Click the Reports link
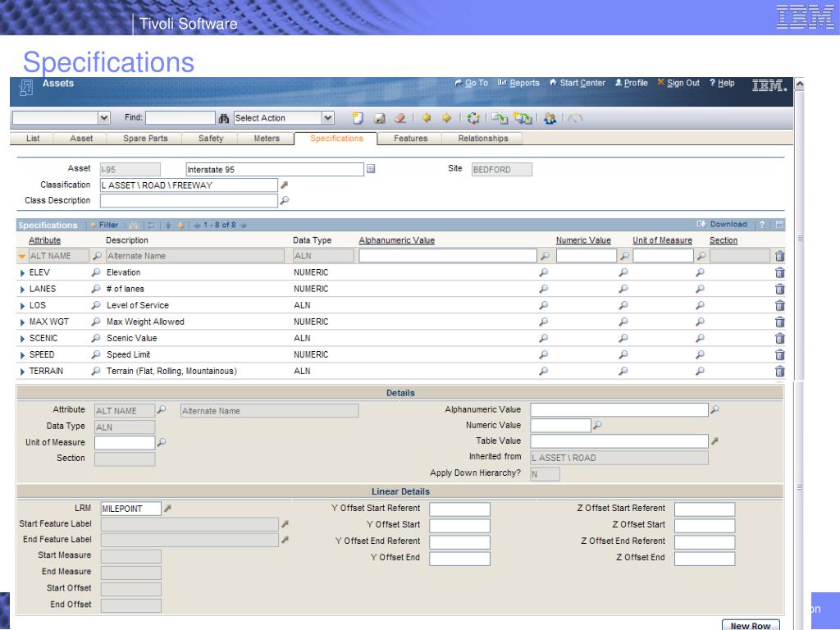 [518, 83]
